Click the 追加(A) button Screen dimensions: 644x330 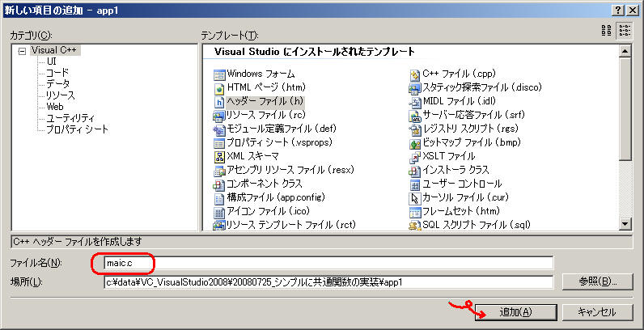pyautogui.click(x=515, y=311)
